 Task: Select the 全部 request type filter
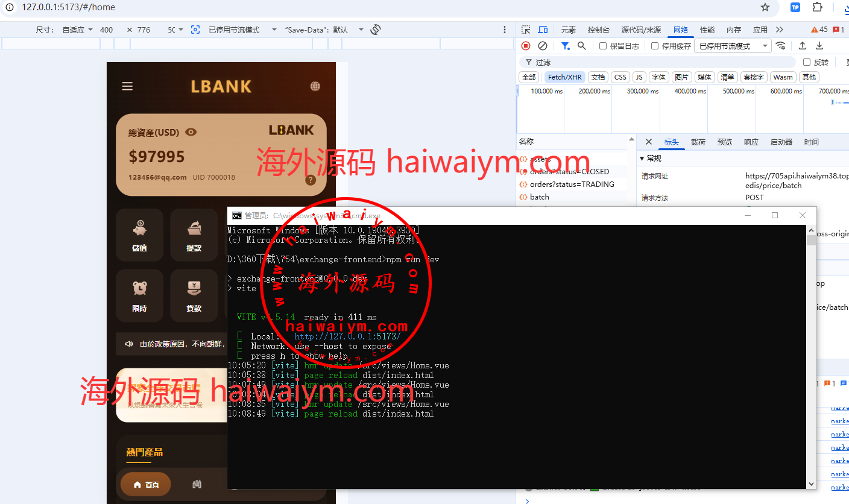click(529, 77)
